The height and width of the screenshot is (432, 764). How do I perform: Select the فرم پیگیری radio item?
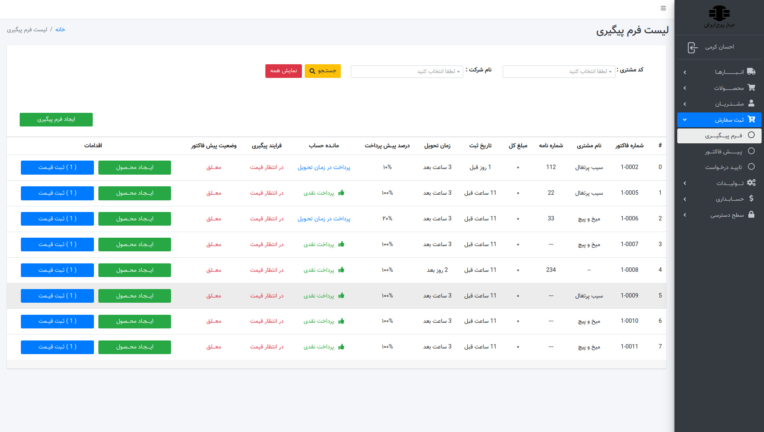click(x=750, y=135)
